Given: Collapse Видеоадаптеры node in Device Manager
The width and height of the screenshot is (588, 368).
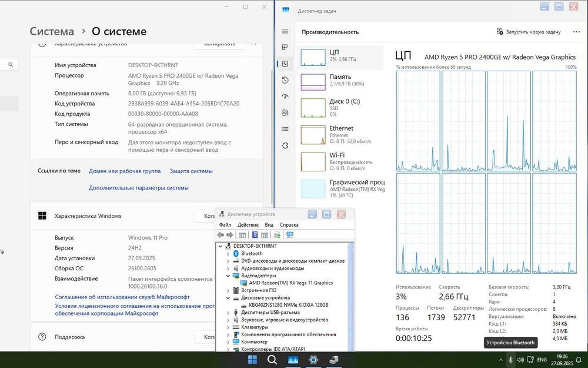Looking at the screenshot, I should (x=228, y=276).
